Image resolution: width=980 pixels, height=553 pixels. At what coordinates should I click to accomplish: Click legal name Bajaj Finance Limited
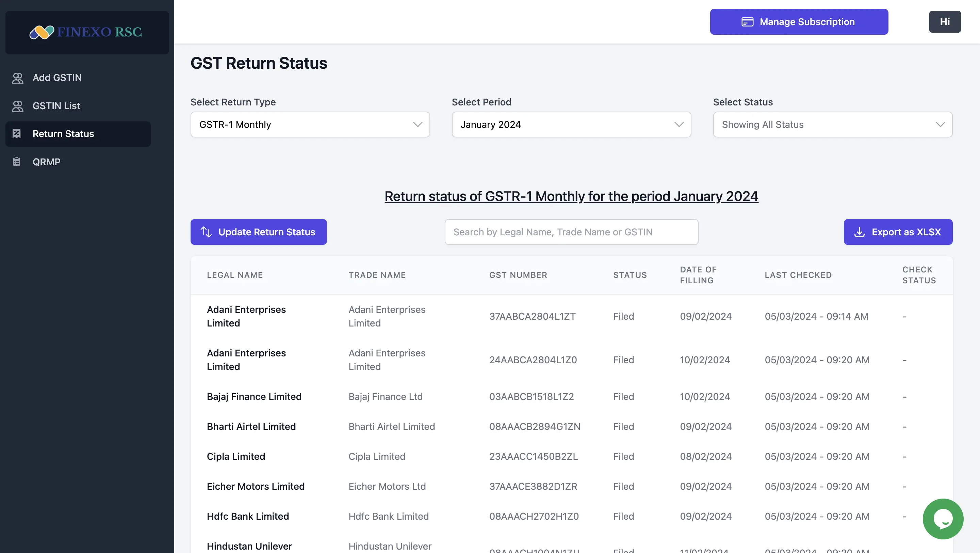click(254, 397)
